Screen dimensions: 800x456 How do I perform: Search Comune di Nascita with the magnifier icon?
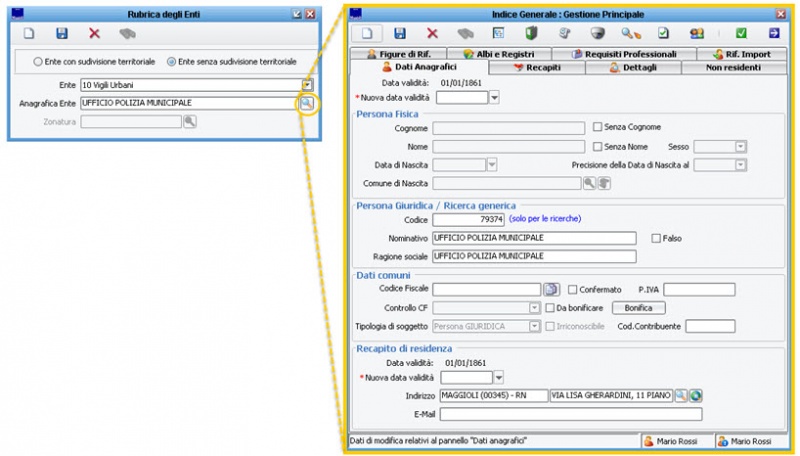pos(589,183)
